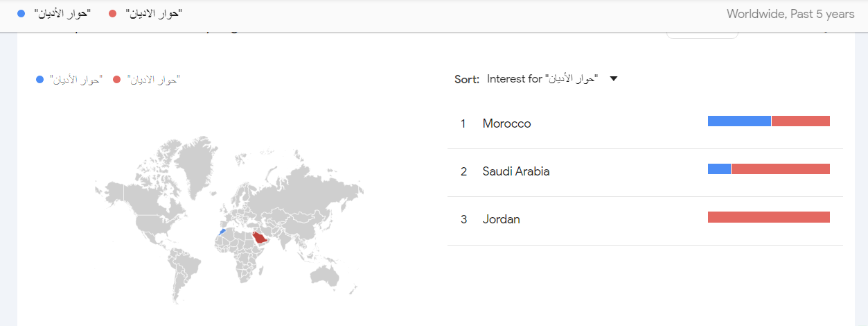Click the blue segment of Morocco's bar
This screenshot has width=868, height=326.
click(x=738, y=121)
